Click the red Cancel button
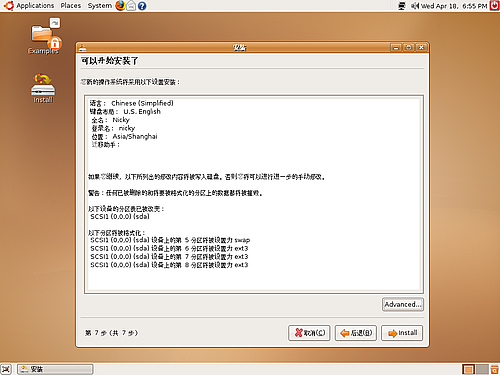 (x=309, y=333)
